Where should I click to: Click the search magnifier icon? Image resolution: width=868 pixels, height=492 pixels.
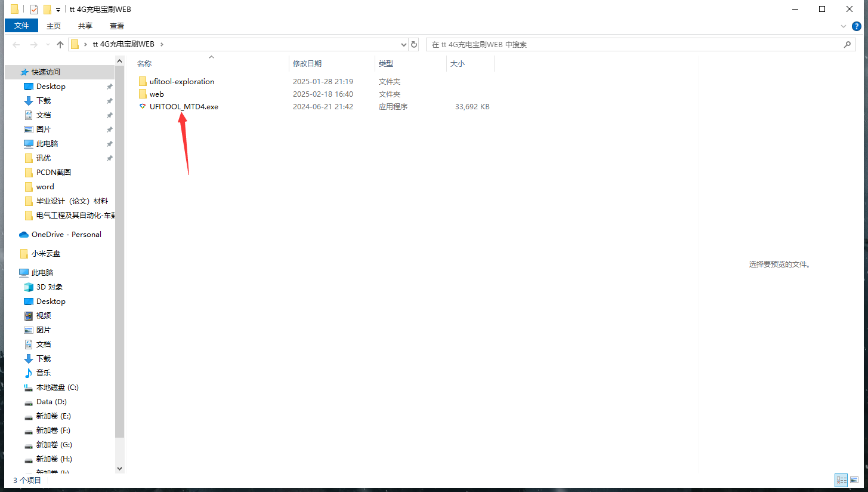(x=847, y=45)
